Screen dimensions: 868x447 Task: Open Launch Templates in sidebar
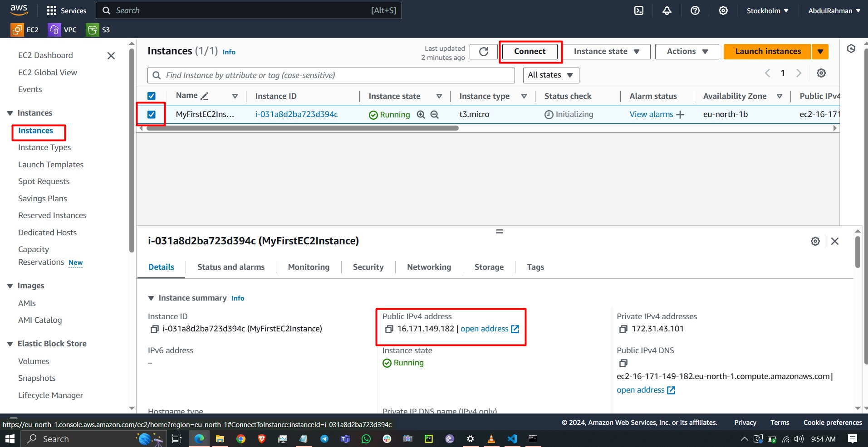(51, 165)
